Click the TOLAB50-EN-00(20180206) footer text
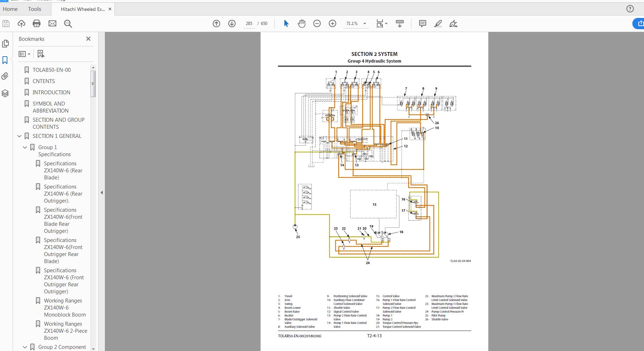644x351 pixels. pos(299,336)
